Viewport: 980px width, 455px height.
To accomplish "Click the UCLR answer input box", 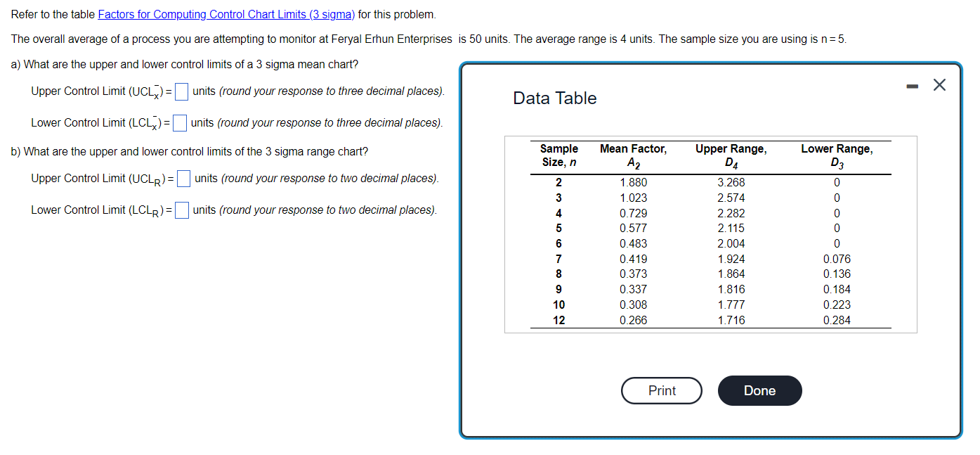I will (x=183, y=178).
